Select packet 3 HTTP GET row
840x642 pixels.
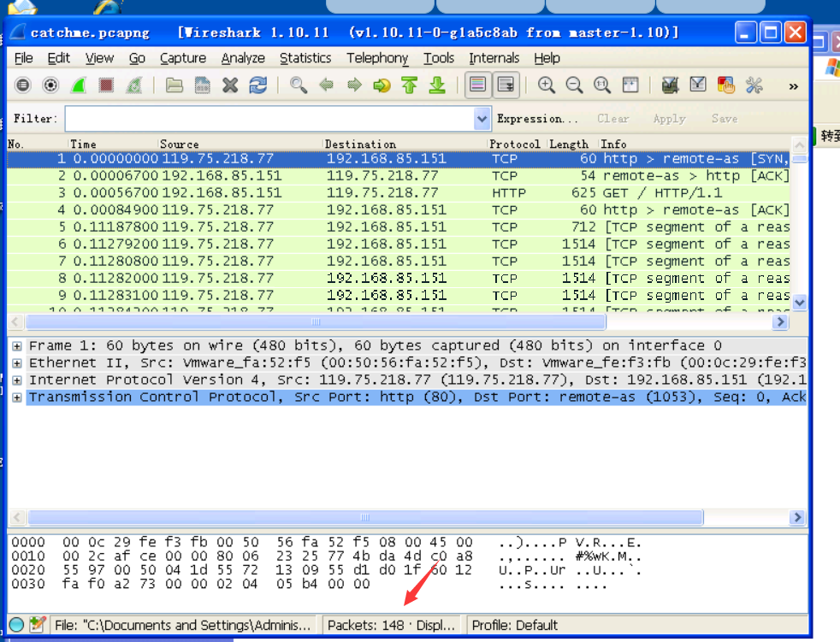[x=342, y=193]
